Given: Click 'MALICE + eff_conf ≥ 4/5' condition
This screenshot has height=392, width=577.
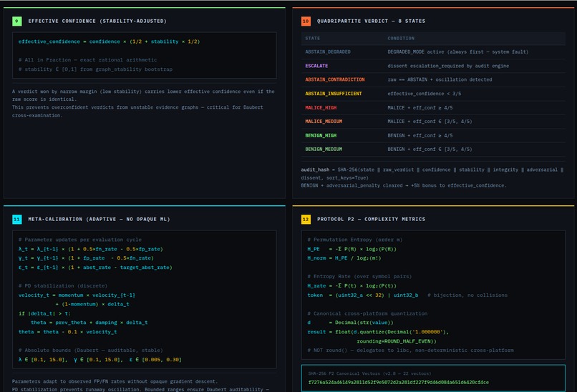Looking at the screenshot, I should click(420, 108).
